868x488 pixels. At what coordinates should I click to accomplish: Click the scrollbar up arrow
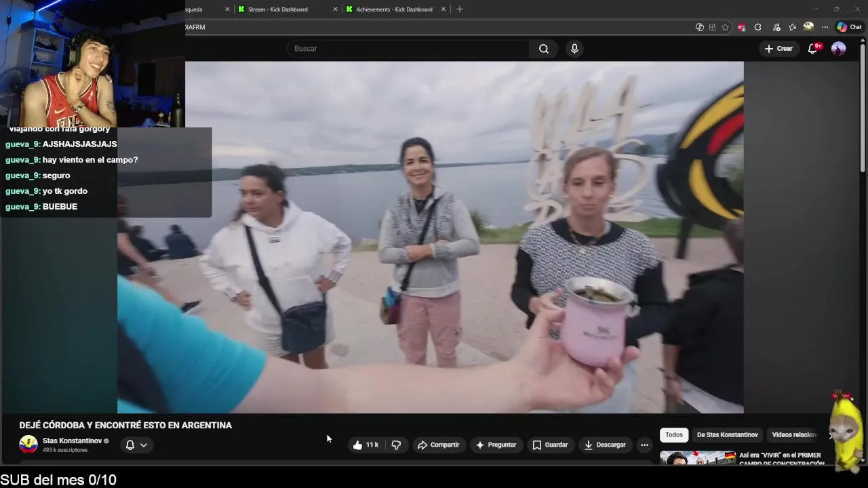[x=863, y=39]
